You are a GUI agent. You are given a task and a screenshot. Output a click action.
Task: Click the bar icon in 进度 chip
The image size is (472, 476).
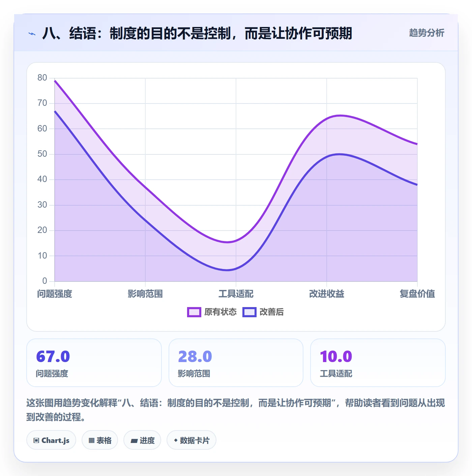(x=134, y=441)
